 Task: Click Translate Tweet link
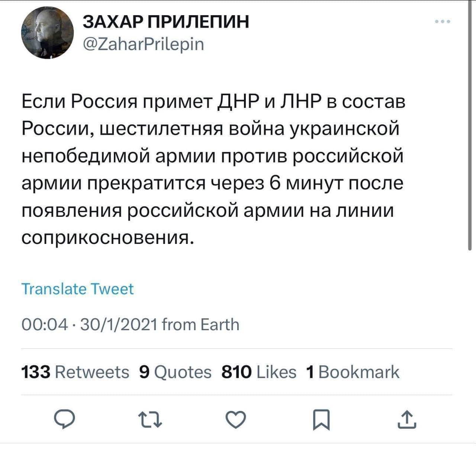78,289
